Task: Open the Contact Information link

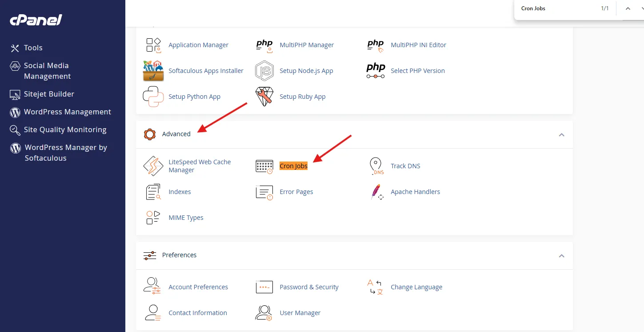Action: coord(198,313)
